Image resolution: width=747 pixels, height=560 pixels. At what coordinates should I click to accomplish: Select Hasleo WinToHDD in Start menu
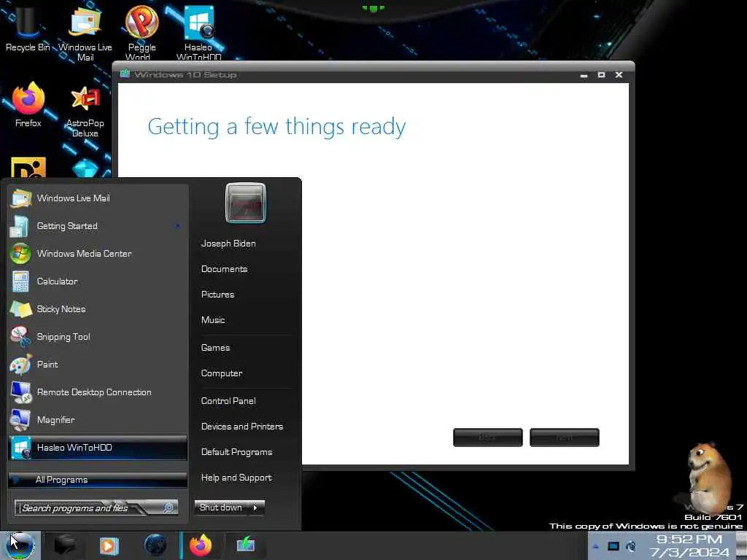pyautogui.click(x=98, y=448)
